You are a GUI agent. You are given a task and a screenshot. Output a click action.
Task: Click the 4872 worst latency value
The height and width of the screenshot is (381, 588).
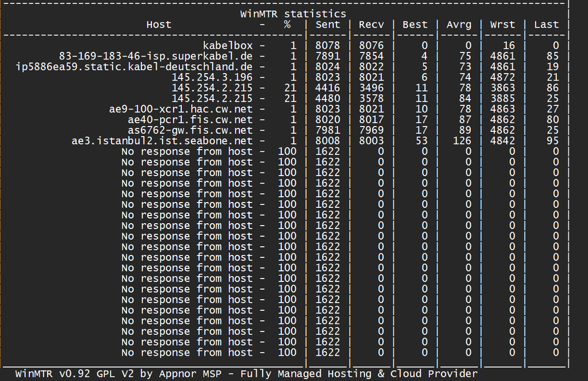click(x=503, y=77)
